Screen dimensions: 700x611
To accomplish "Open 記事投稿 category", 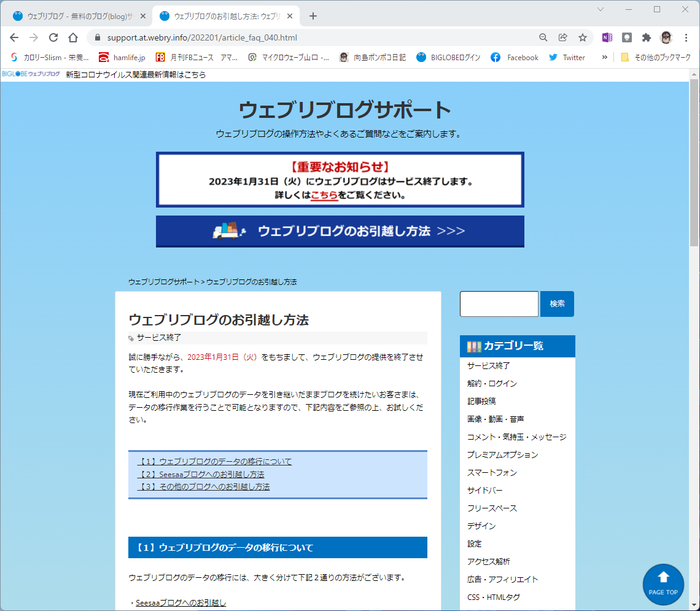I will 481,401.
